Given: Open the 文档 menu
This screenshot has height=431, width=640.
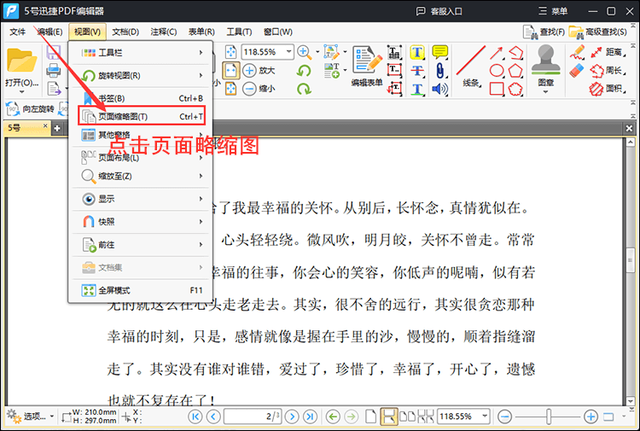Looking at the screenshot, I should (126, 32).
